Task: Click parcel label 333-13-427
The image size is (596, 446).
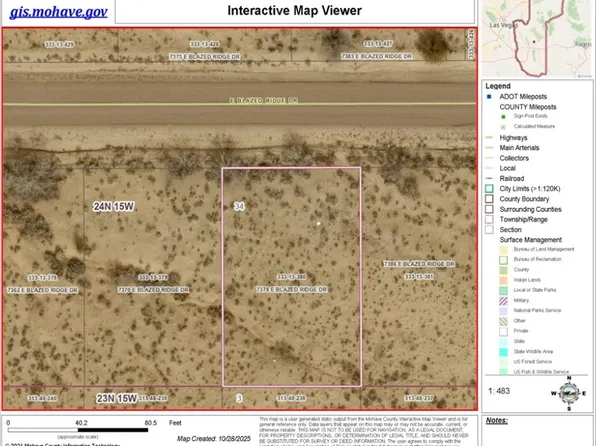Action: (x=378, y=44)
